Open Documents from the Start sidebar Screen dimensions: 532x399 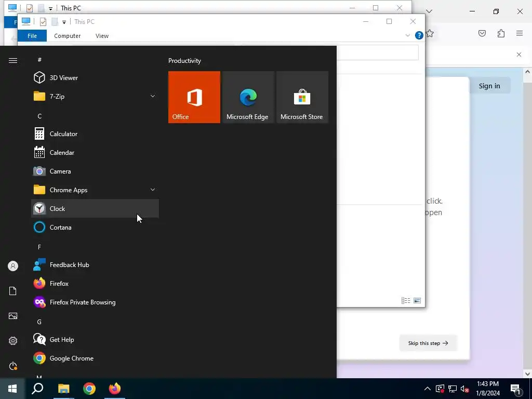click(13, 291)
